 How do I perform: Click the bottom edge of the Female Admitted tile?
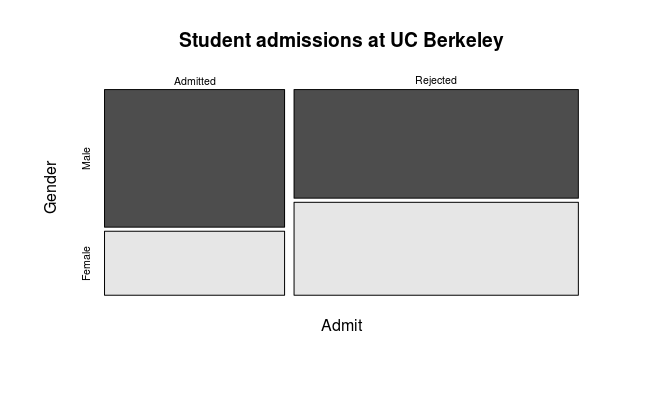195,295
